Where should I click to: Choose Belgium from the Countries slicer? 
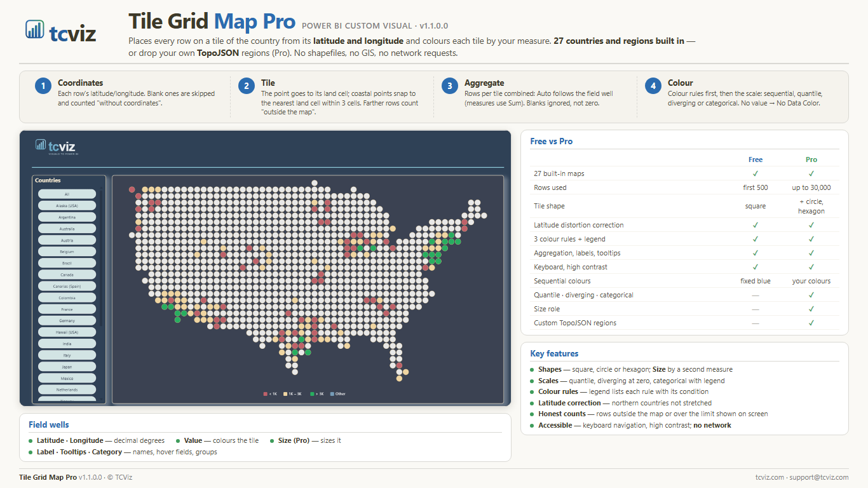click(67, 252)
